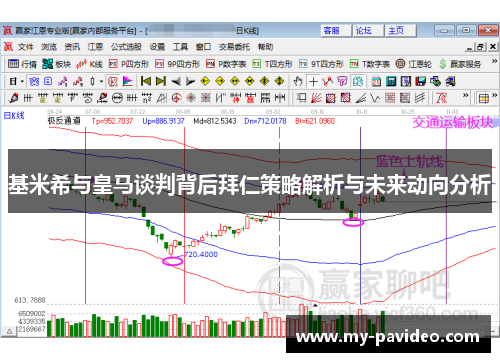The height and width of the screenshot is (362, 500).
Task: Enable the crosshair cursor tool
Action: point(313,81)
